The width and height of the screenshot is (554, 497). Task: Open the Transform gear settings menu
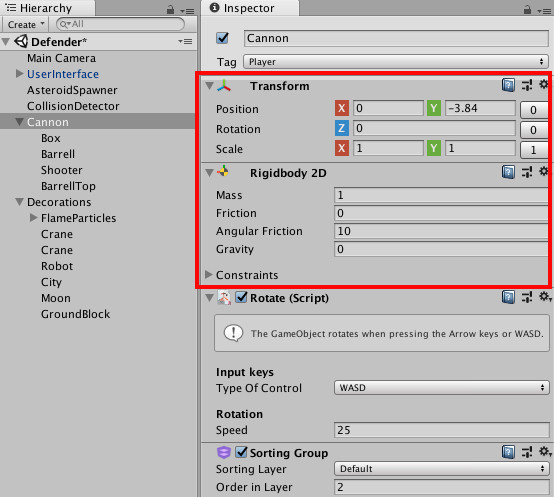tap(543, 84)
